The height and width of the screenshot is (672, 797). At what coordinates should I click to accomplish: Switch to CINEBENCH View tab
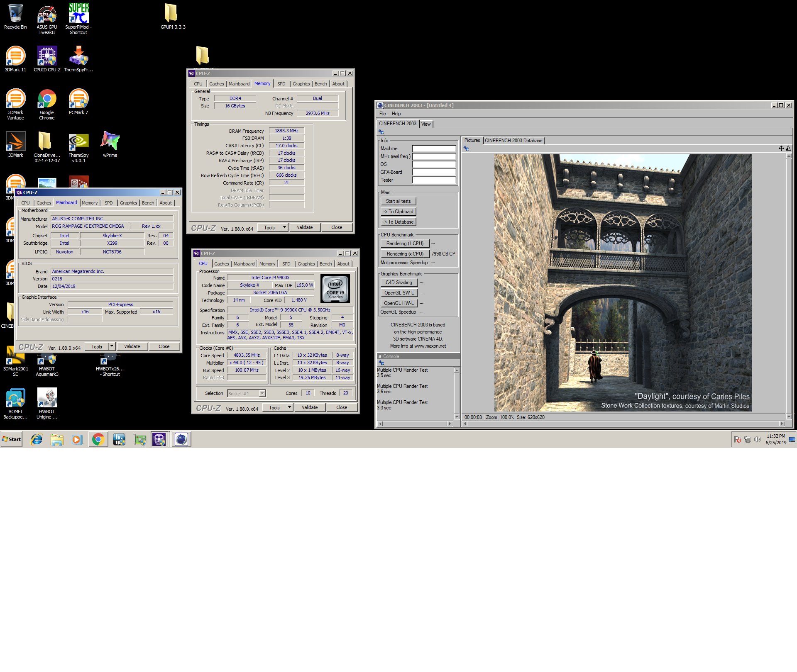[426, 124]
